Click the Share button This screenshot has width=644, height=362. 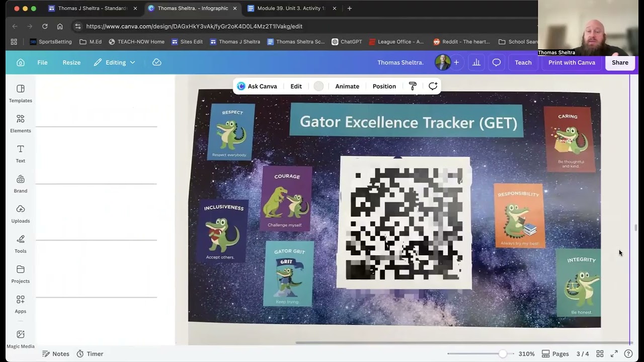pyautogui.click(x=620, y=62)
